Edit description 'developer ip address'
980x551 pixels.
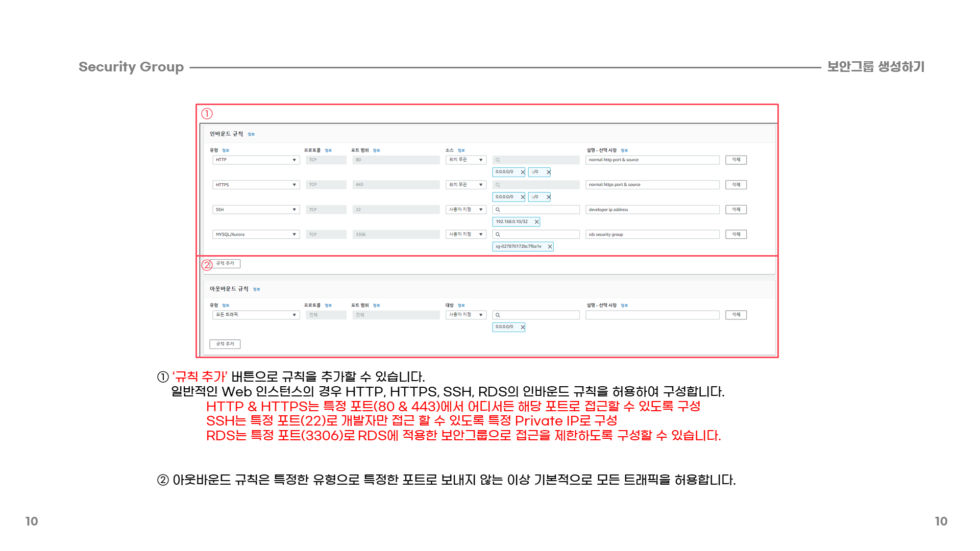coord(652,210)
